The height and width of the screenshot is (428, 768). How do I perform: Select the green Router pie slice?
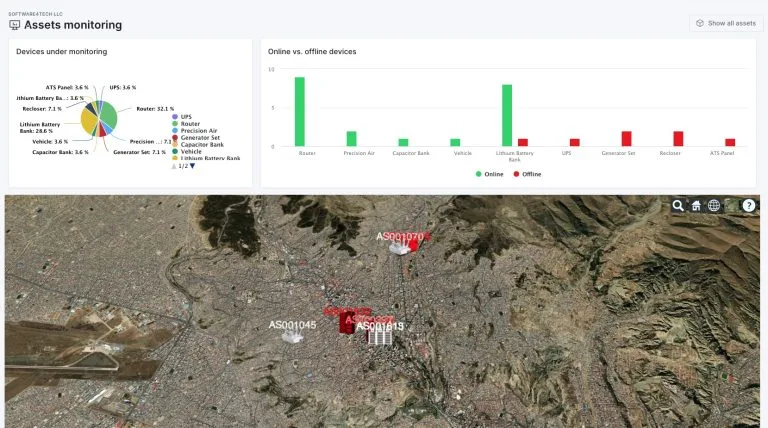(109, 117)
